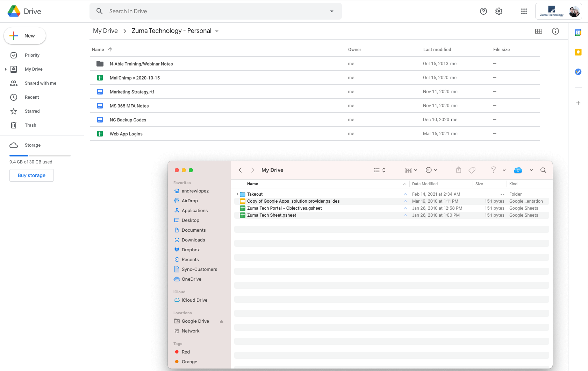This screenshot has height=371, width=588.
Task: Select Web App Logins file row
Action: click(x=315, y=134)
